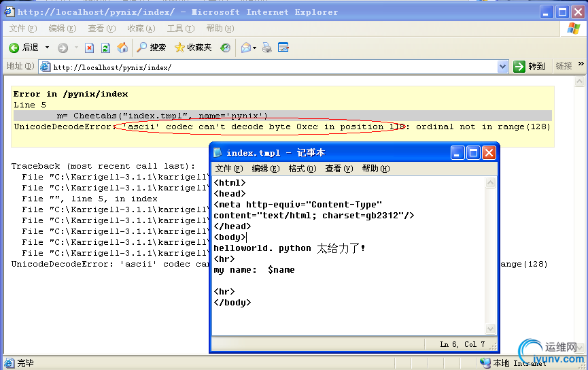Click 'File "", line 5, in index' line

tap(90, 199)
